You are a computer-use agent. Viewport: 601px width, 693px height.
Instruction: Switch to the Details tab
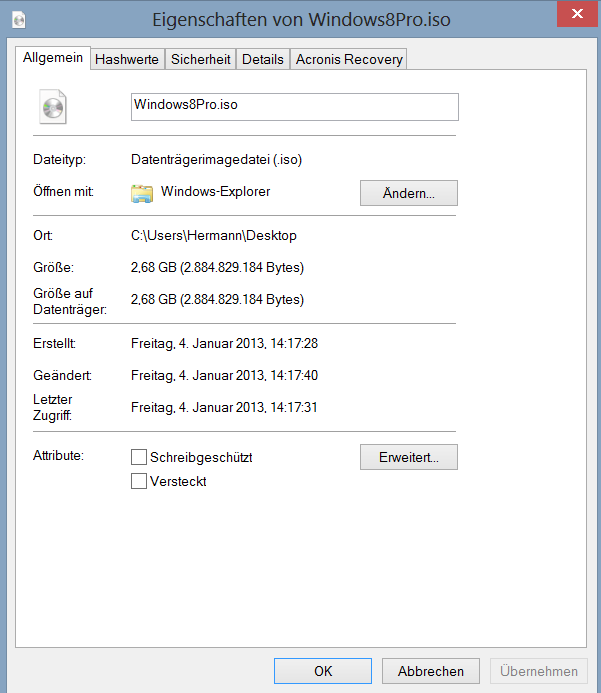coord(263,59)
